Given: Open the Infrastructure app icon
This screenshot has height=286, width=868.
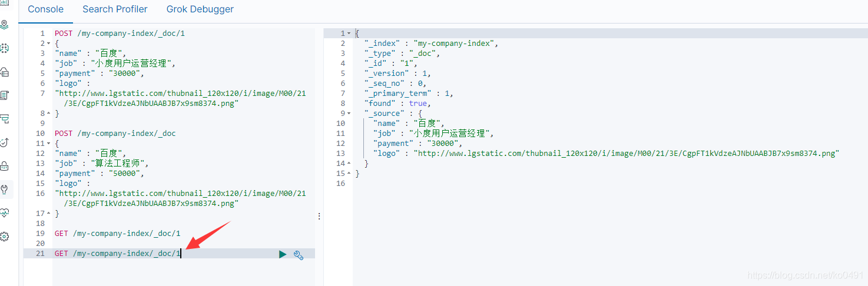Looking at the screenshot, I should (x=5, y=72).
